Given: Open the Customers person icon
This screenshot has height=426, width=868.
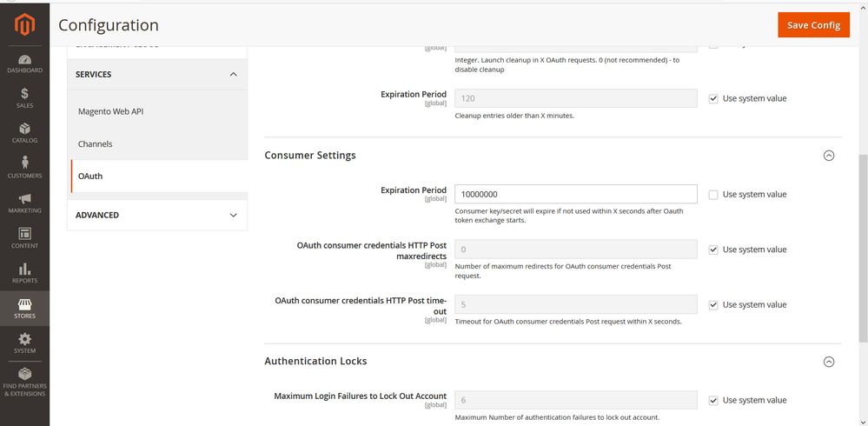Looking at the screenshot, I should pyautogui.click(x=24, y=167).
